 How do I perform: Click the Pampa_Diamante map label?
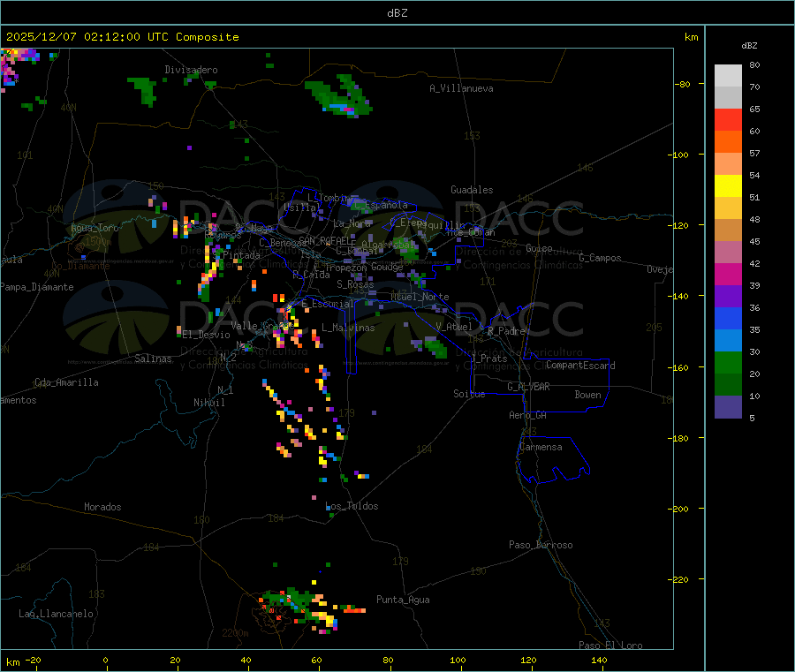coord(37,287)
